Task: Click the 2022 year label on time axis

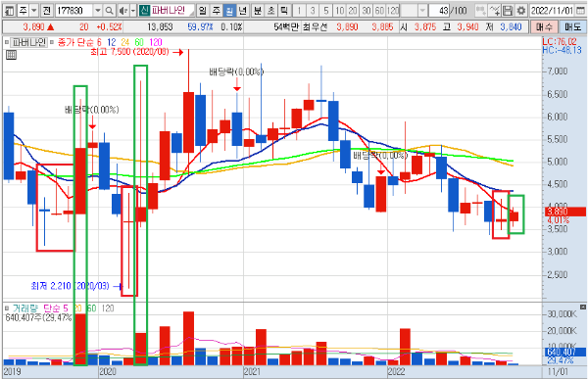Action: click(x=396, y=371)
